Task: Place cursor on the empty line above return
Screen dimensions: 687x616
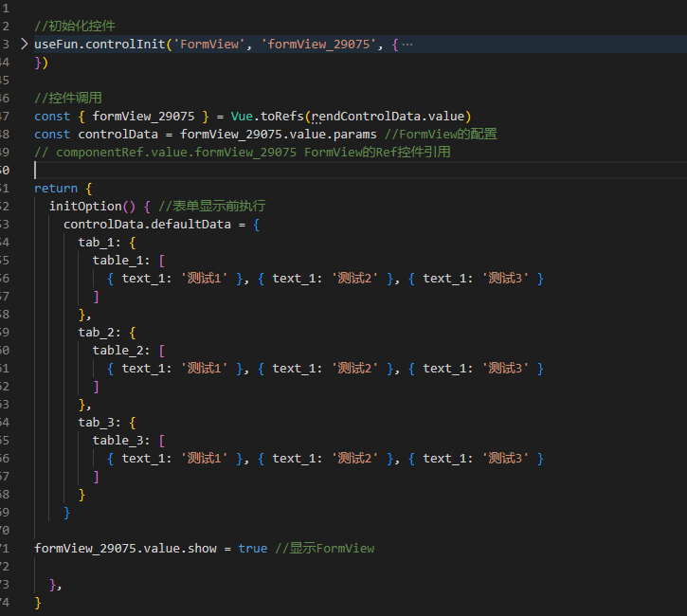Action: [x=284, y=170]
